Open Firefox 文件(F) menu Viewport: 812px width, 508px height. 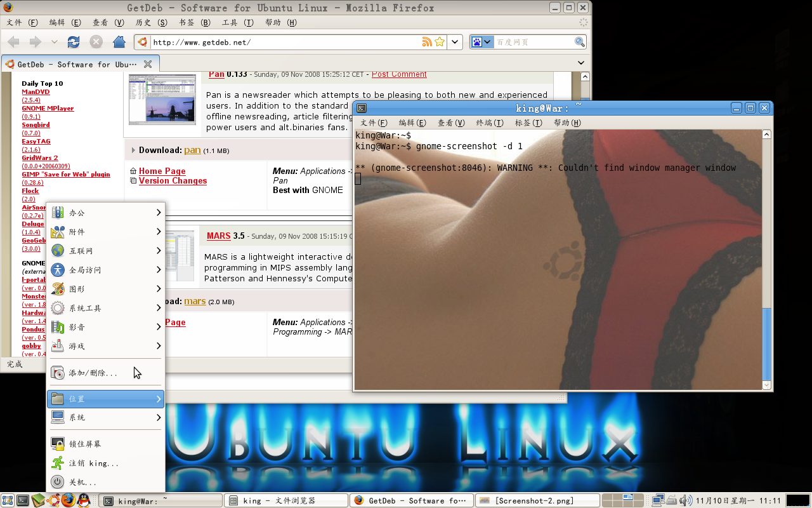click(x=22, y=22)
